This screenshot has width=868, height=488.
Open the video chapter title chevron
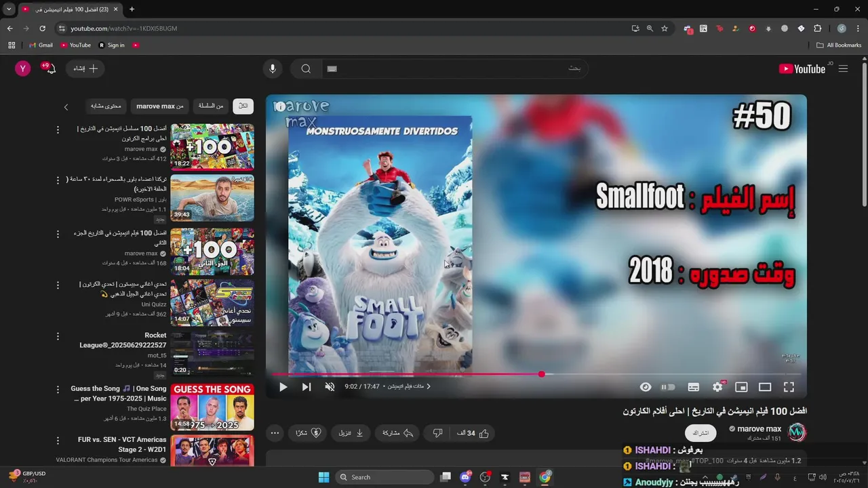tap(429, 386)
